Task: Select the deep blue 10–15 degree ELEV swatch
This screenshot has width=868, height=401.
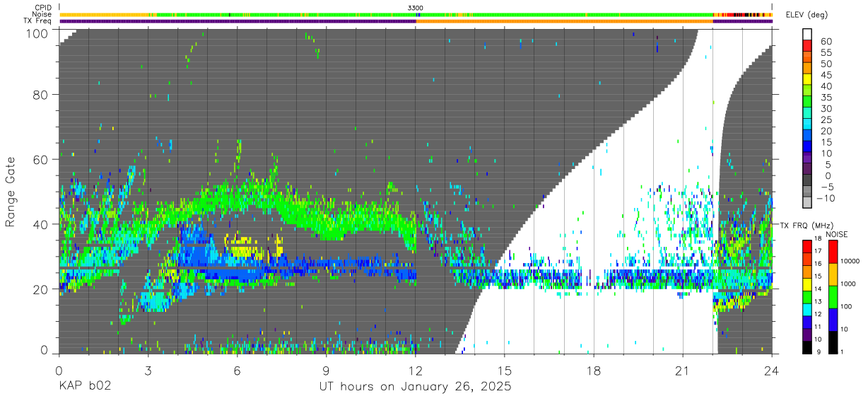Action: coord(808,146)
